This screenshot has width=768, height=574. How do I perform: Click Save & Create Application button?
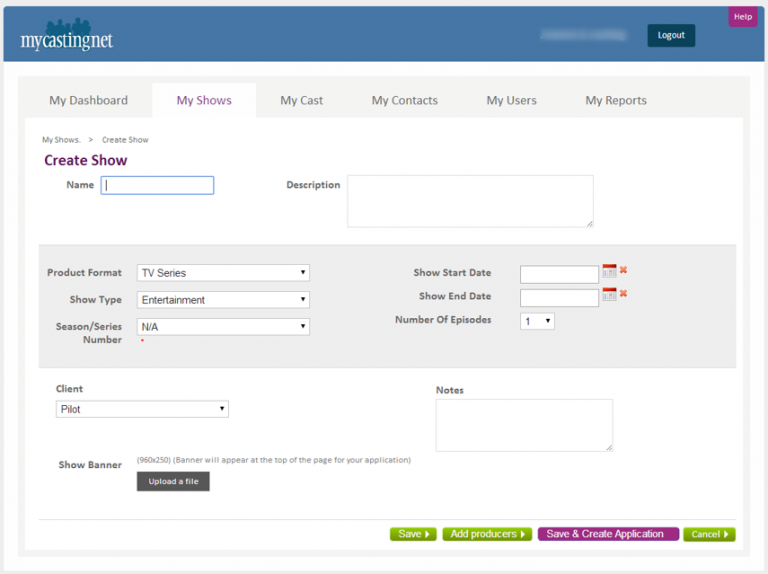pyautogui.click(x=608, y=534)
